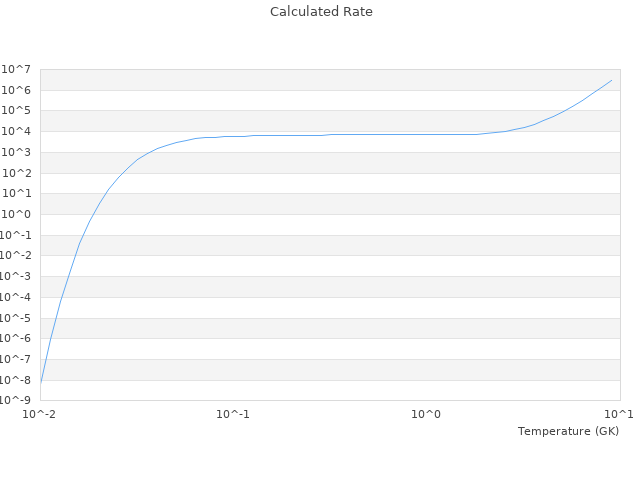
Task: Click the curve's top-right end point
Action: point(612,80)
